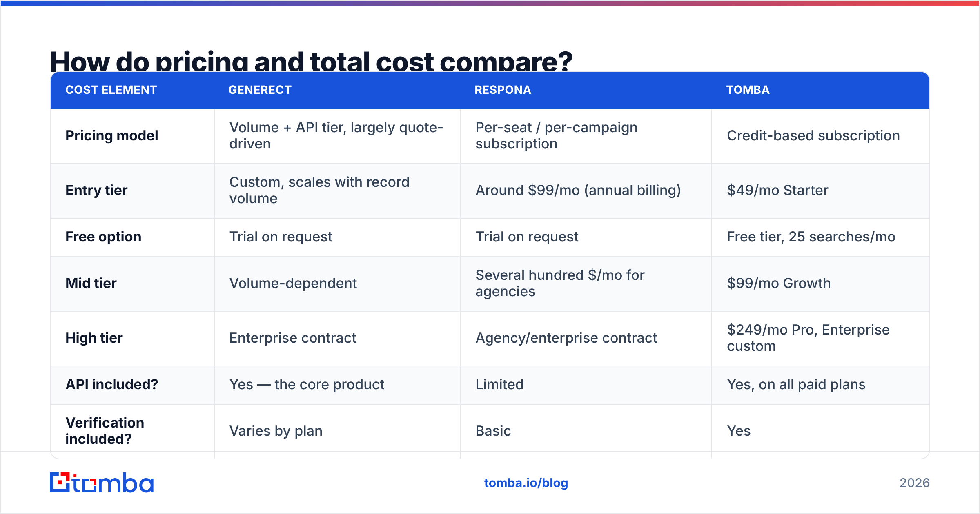
Task: Click the 'API included?' row label
Action: (111, 384)
